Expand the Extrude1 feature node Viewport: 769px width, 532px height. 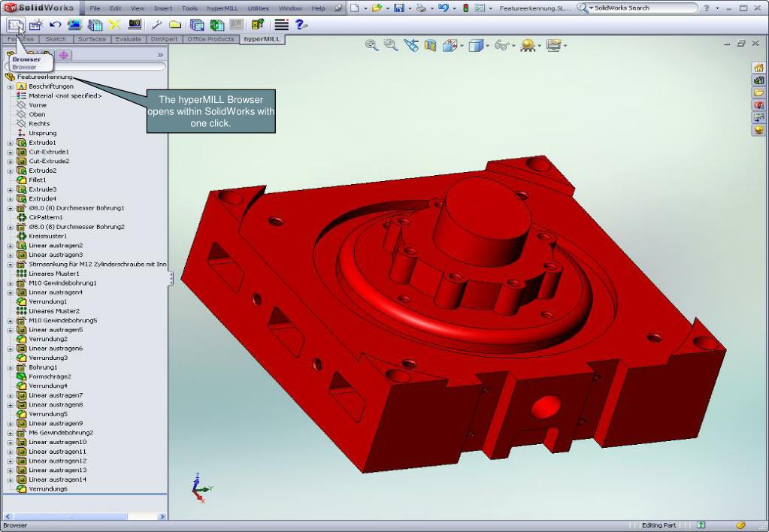coord(10,143)
